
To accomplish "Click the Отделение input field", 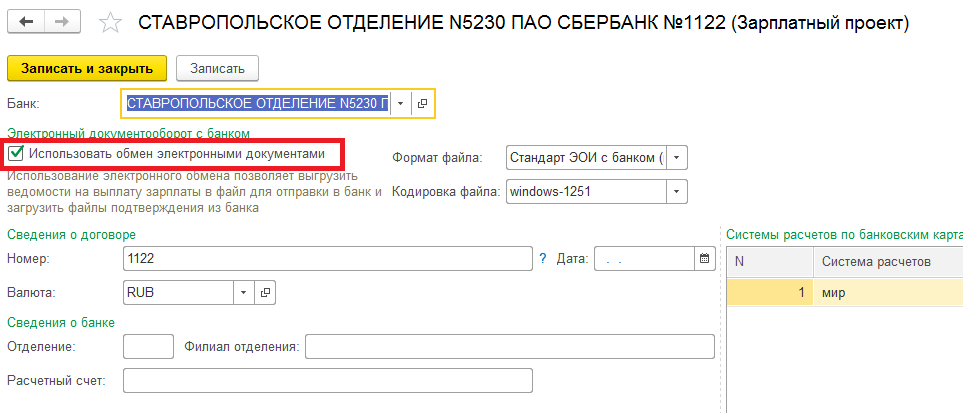I will [x=149, y=347].
